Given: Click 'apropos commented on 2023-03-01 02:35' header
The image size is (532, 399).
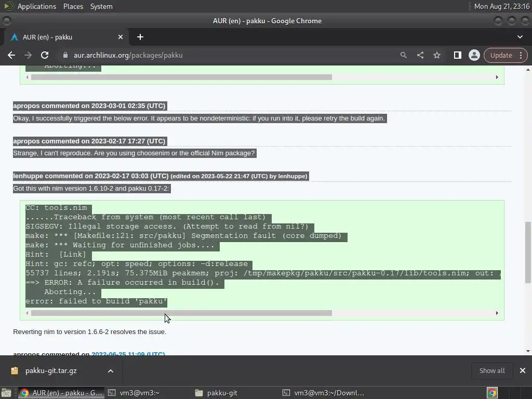Looking at the screenshot, I should (89, 106).
